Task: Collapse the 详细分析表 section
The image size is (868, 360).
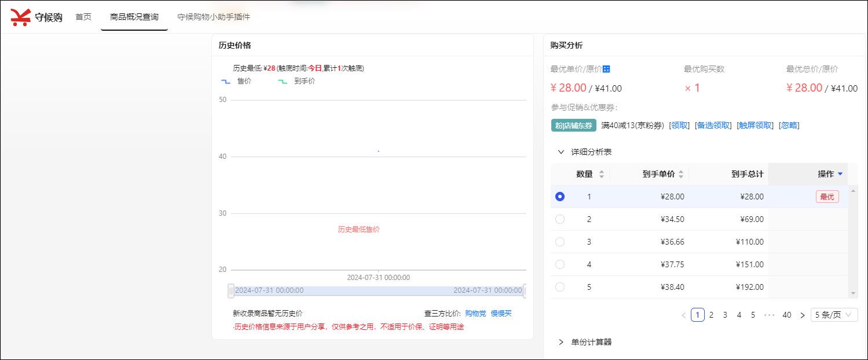Action: pos(561,152)
